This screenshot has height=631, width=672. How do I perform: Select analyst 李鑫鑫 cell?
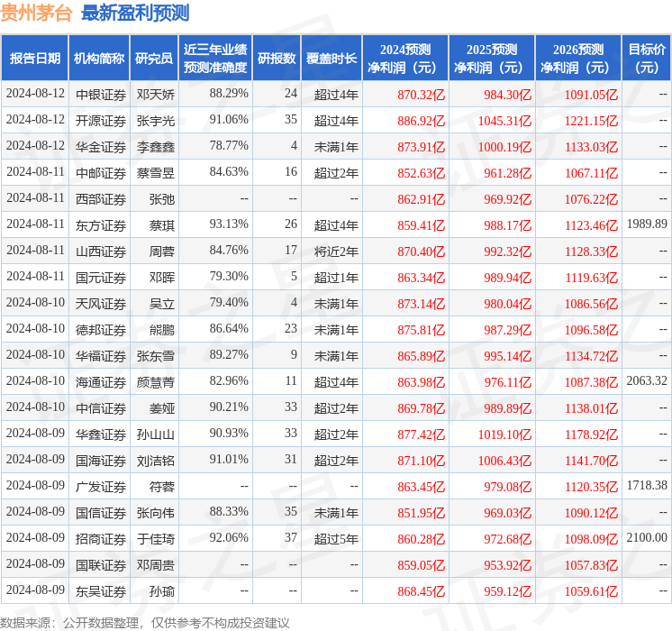[x=156, y=147]
